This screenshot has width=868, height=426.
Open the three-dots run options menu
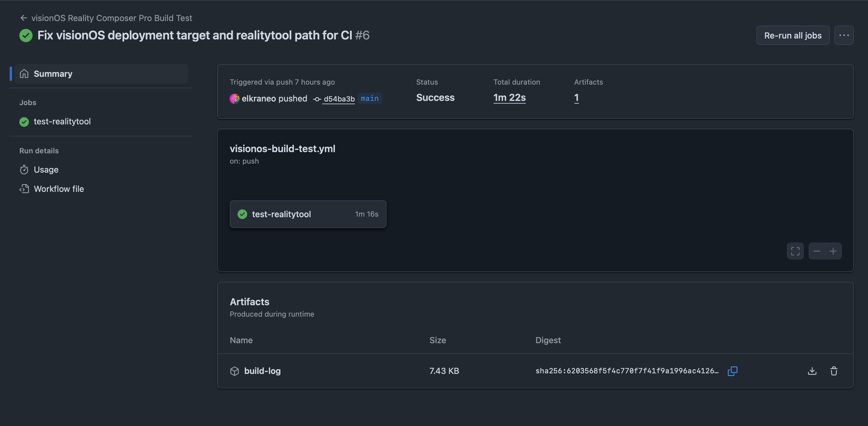coord(844,35)
